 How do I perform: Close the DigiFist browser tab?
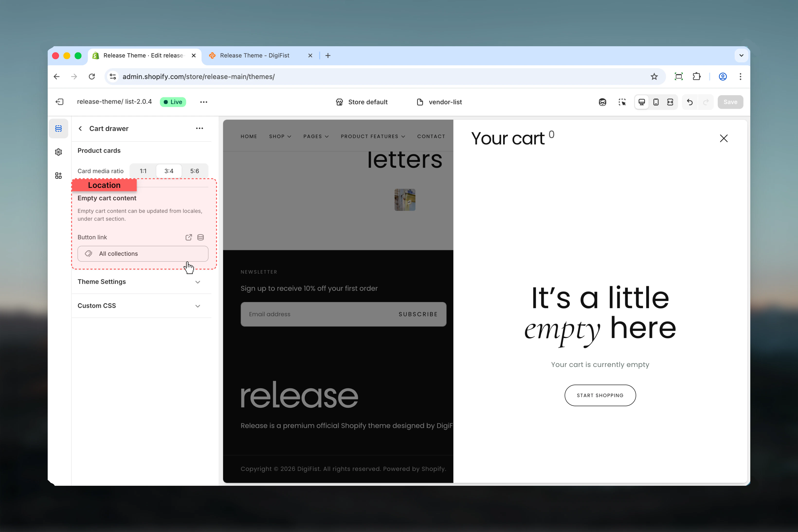pos(310,56)
